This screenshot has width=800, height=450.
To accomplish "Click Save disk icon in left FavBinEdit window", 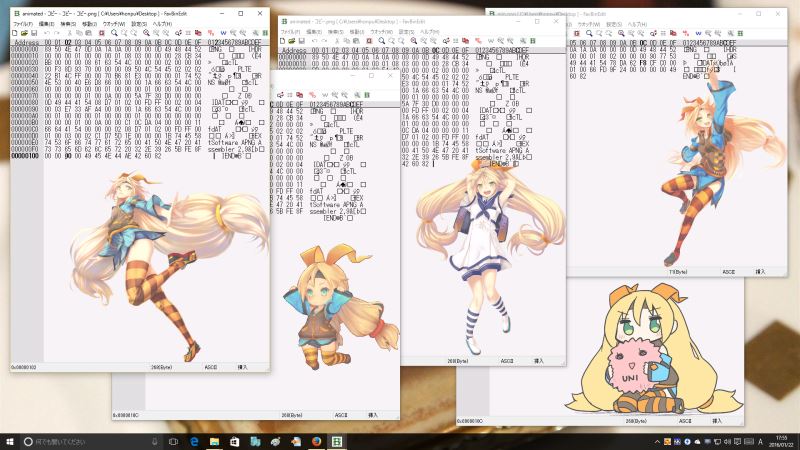I will click(34, 33).
